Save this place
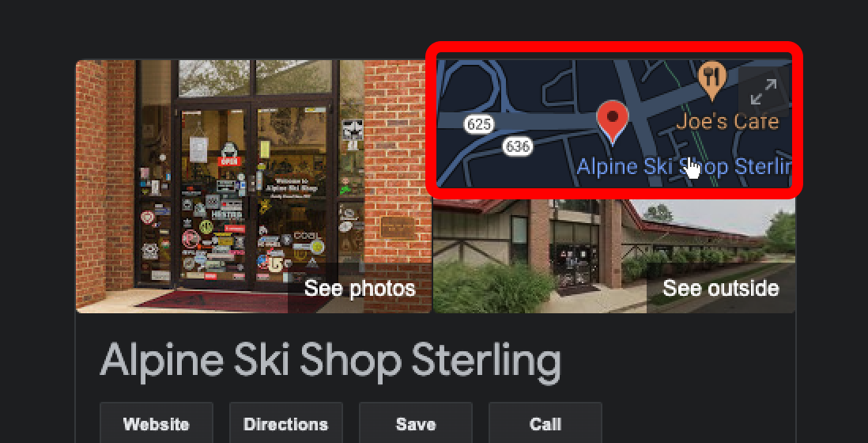 pyautogui.click(x=416, y=424)
